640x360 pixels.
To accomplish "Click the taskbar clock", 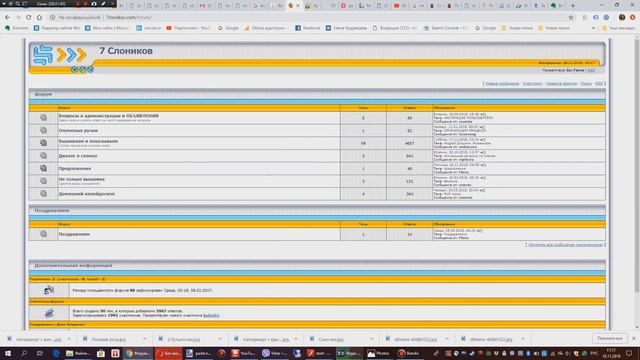I will click(611, 353).
